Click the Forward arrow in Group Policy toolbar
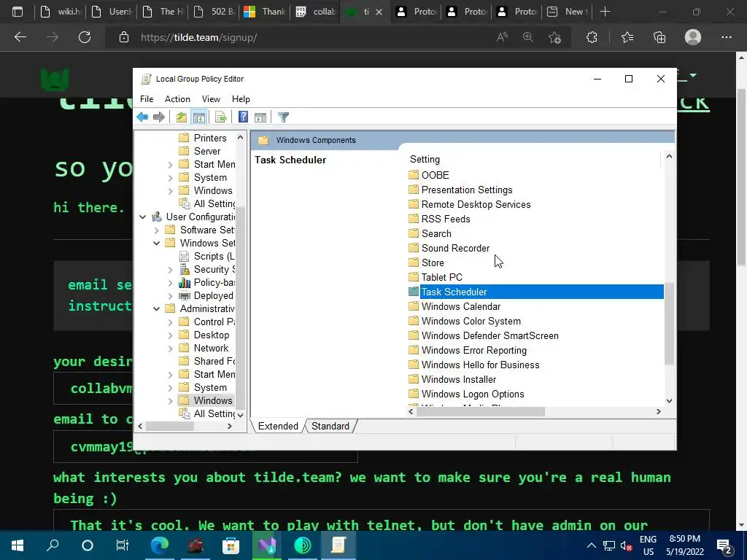The height and width of the screenshot is (560, 747). click(158, 117)
